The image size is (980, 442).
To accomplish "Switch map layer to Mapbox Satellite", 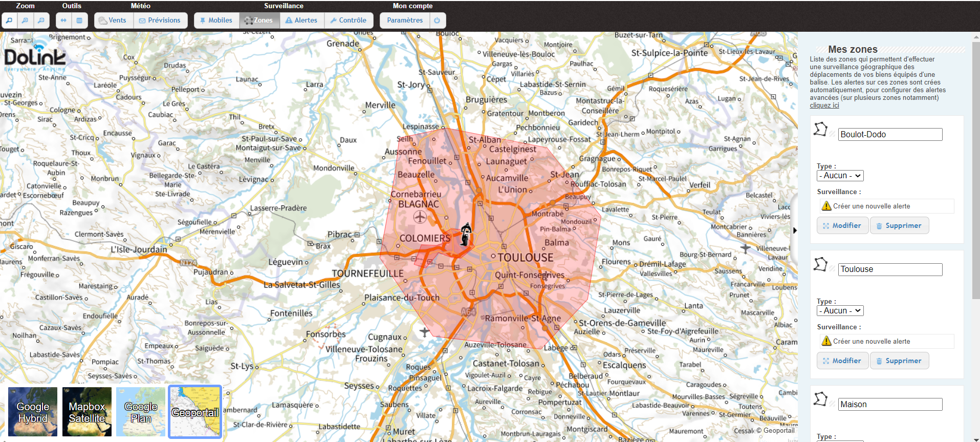I will [x=87, y=412].
